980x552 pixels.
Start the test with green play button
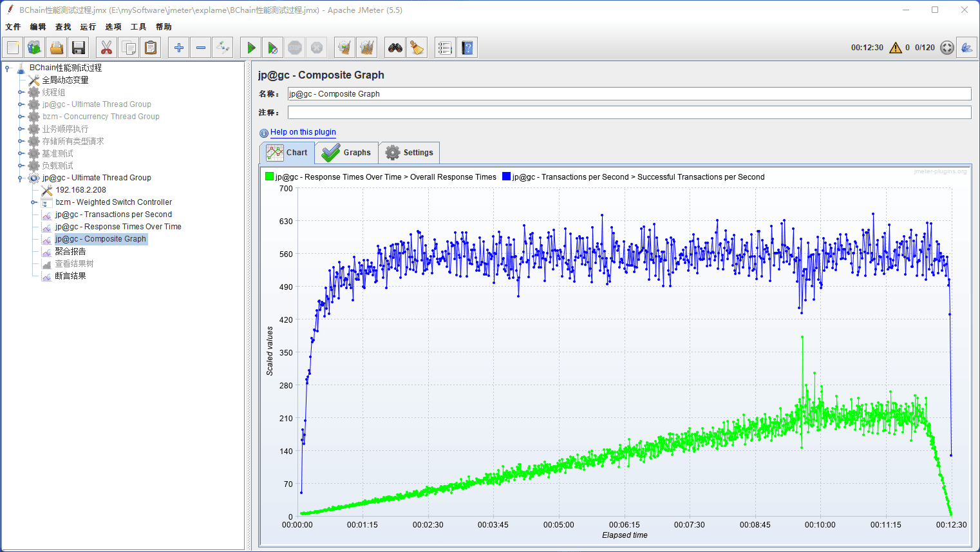click(x=251, y=48)
